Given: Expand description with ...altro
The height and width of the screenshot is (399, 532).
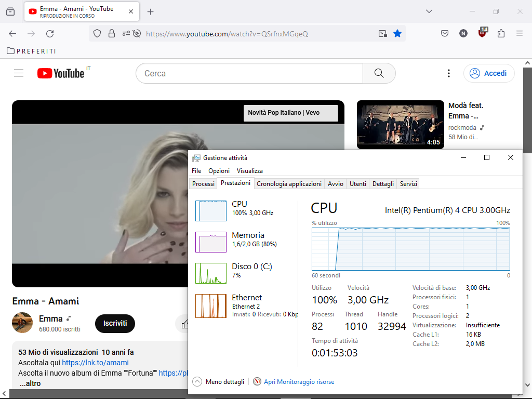Looking at the screenshot, I should click(30, 383).
